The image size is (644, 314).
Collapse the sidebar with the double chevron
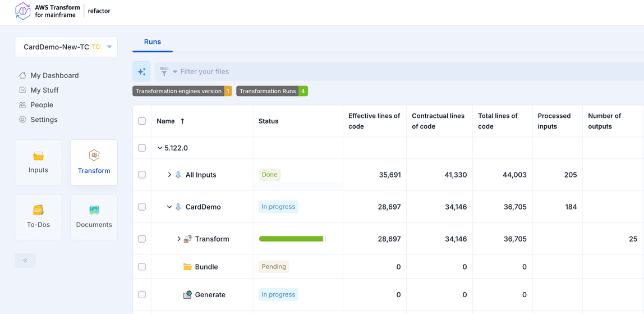(x=25, y=260)
